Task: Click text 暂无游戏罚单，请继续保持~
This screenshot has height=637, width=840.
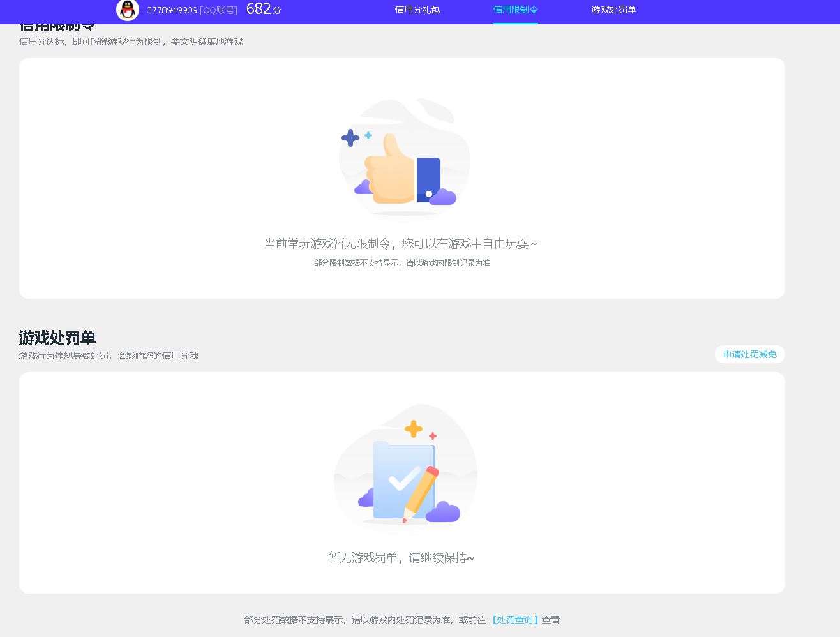Action: click(x=401, y=558)
